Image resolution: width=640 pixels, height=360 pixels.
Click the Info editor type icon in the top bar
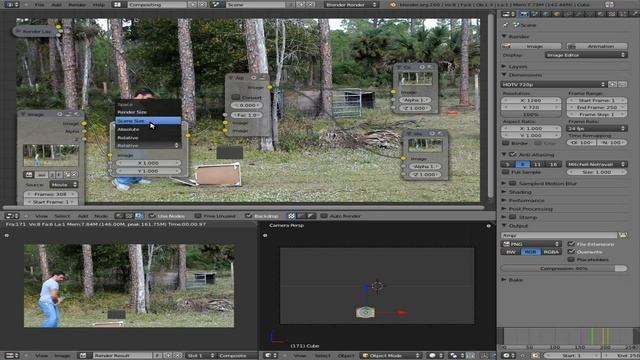[11, 4]
